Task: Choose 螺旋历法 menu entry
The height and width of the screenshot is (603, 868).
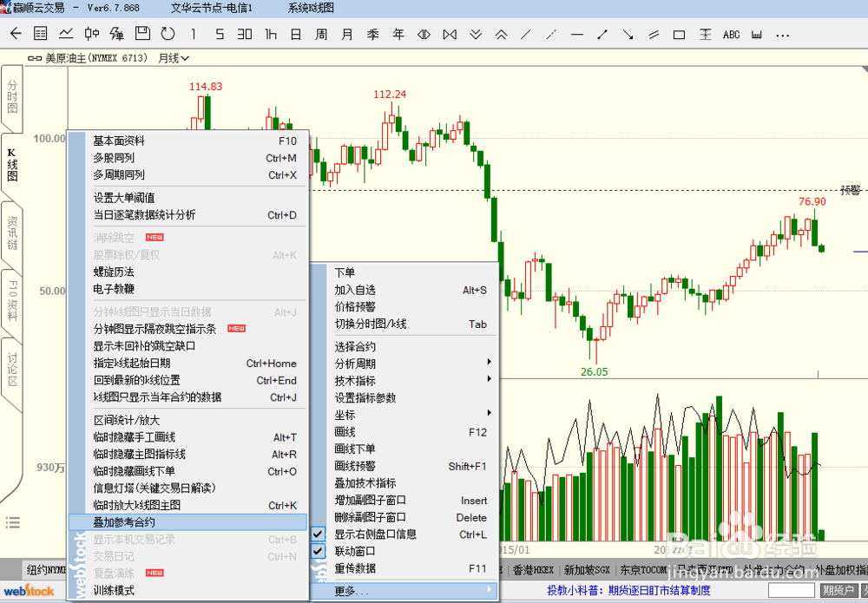Action: click(x=187, y=272)
